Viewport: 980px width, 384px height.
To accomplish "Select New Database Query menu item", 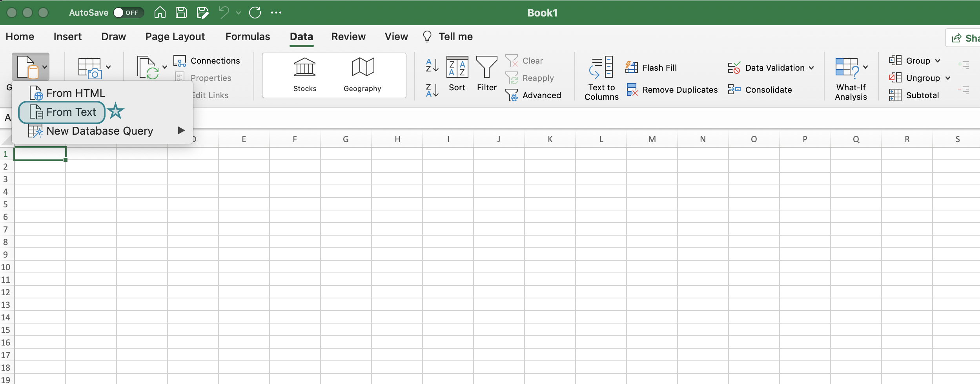I will (x=102, y=131).
